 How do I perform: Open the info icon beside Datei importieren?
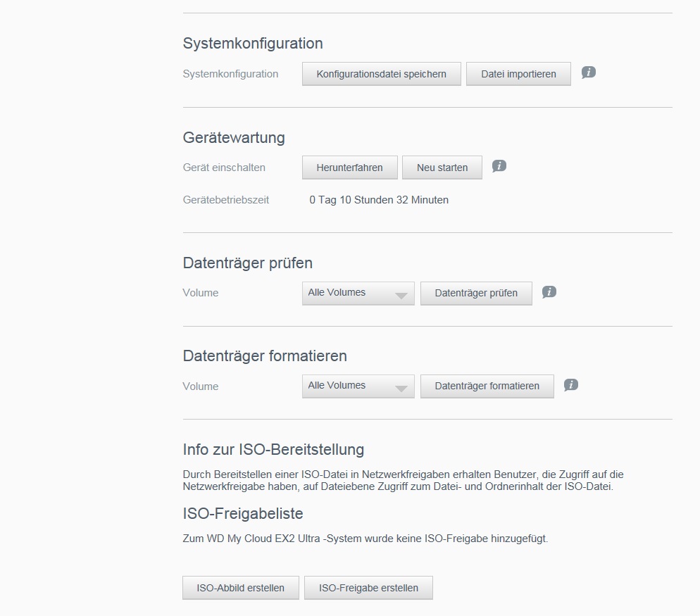point(589,73)
